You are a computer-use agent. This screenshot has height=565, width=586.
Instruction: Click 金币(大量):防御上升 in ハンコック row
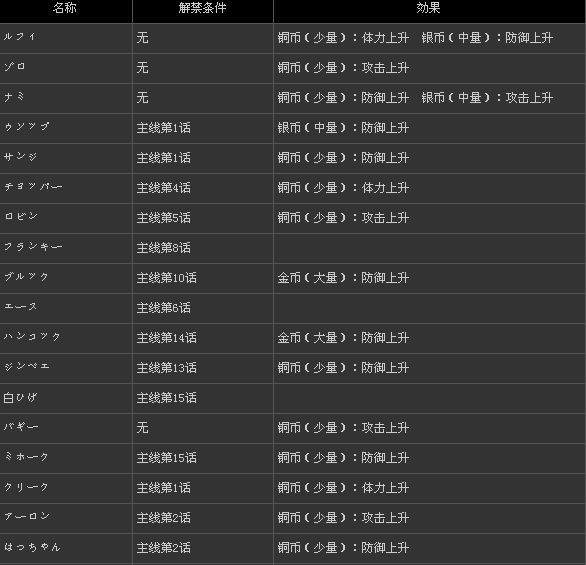pos(343,338)
